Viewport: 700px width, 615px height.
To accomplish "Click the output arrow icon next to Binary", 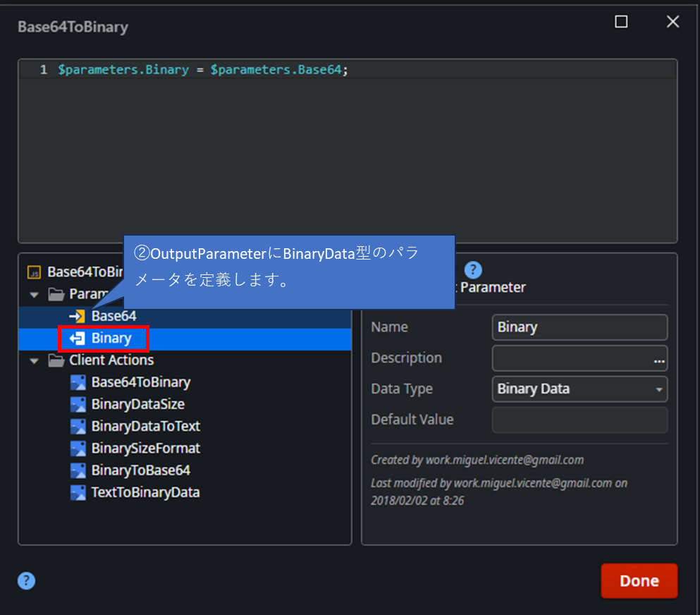I will point(79,339).
